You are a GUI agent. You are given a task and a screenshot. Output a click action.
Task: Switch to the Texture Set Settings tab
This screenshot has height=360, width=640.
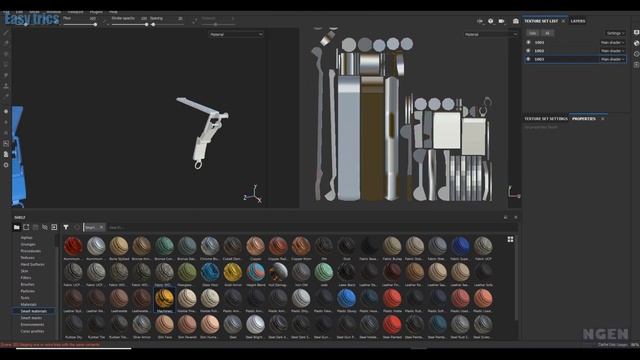tap(546, 119)
